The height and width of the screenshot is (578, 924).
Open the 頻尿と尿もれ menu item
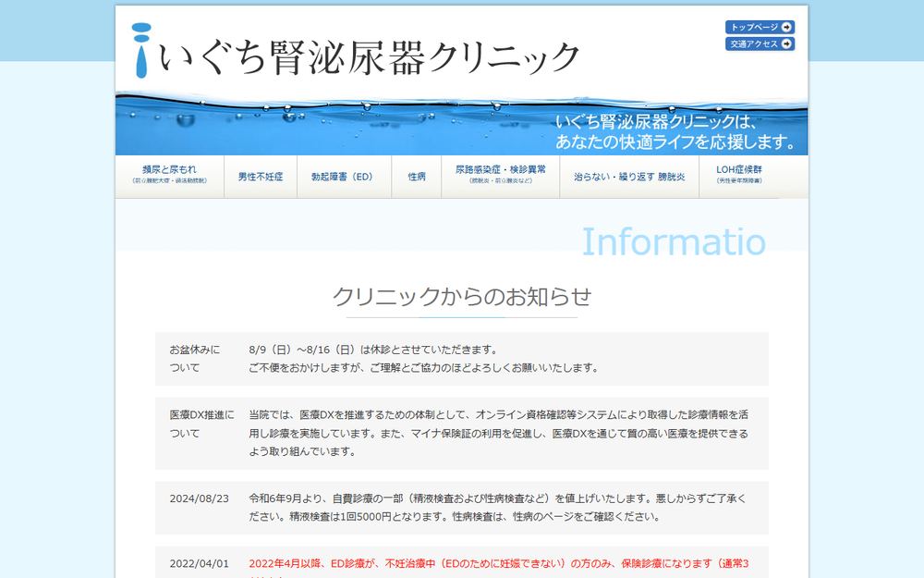pyautogui.click(x=170, y=177)
